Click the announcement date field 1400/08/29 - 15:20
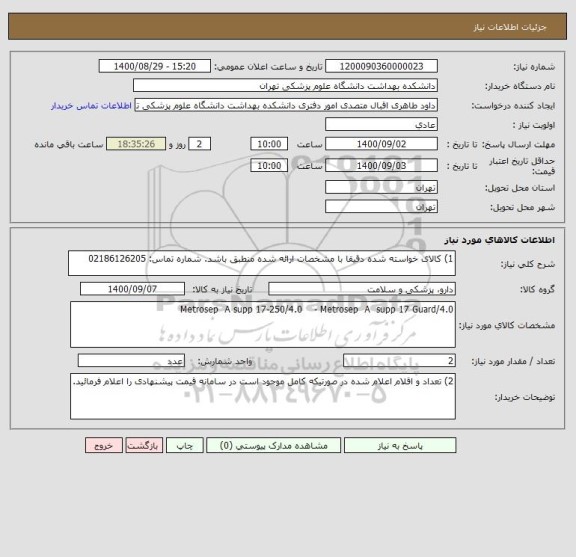This screenshot has width=576, height=557. [x=155, y=66]
